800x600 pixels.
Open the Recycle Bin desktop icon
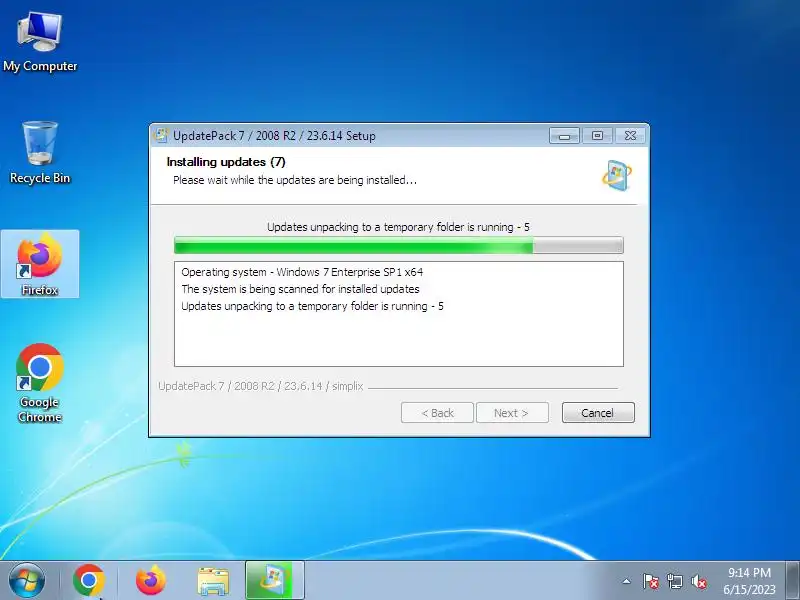click(40, 153)
